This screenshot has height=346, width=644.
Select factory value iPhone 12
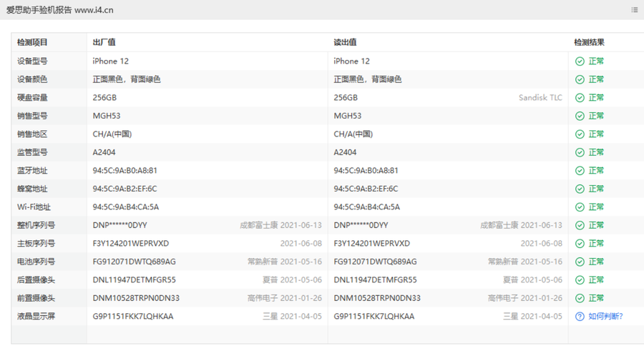(110, 61)
